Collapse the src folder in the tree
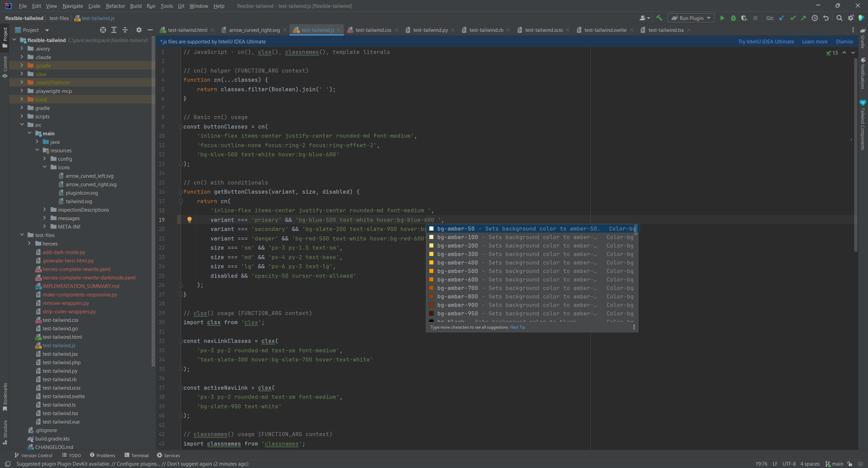868x468 pixels. click(x=22, y=125)
